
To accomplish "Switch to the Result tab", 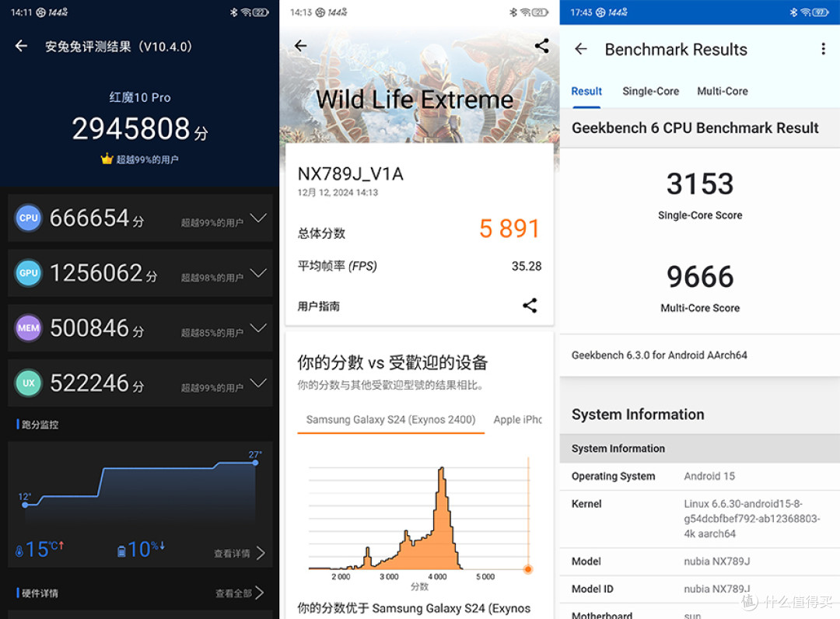I will [586, 91].
